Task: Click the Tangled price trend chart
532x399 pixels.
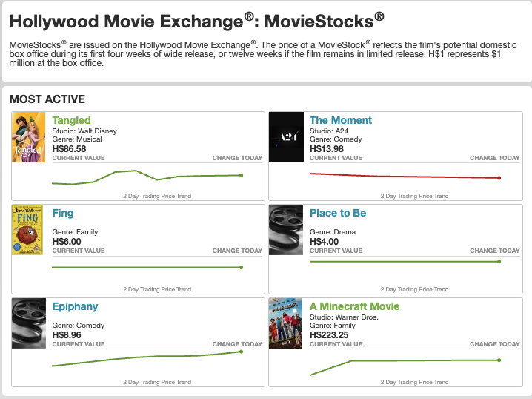Action: point(147,177)
